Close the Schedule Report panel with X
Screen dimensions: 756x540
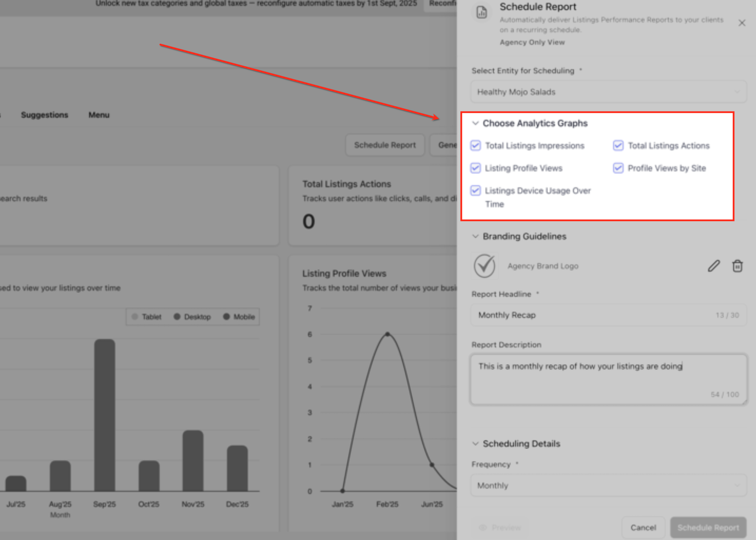click(x=741, y=23)
